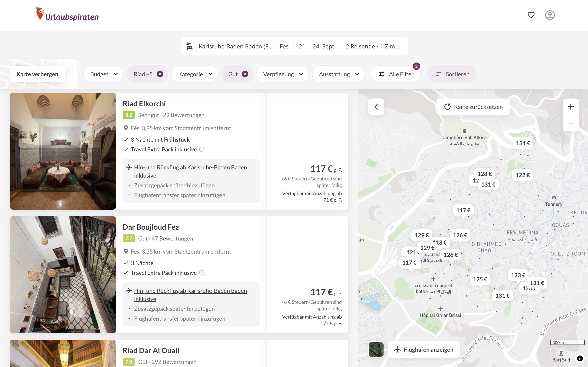Open the Sortieren options
This screenshot has width=588, height=367.
click(x=452, y=74)
